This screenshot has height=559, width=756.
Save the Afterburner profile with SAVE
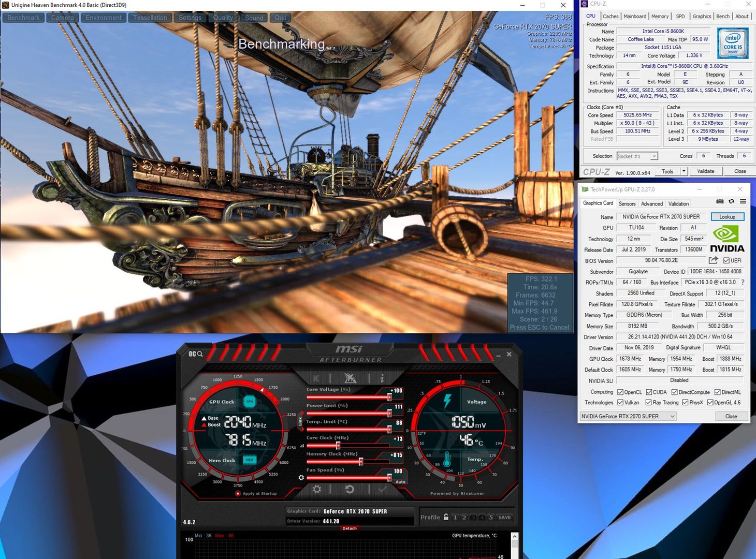(x=504, y=517)
